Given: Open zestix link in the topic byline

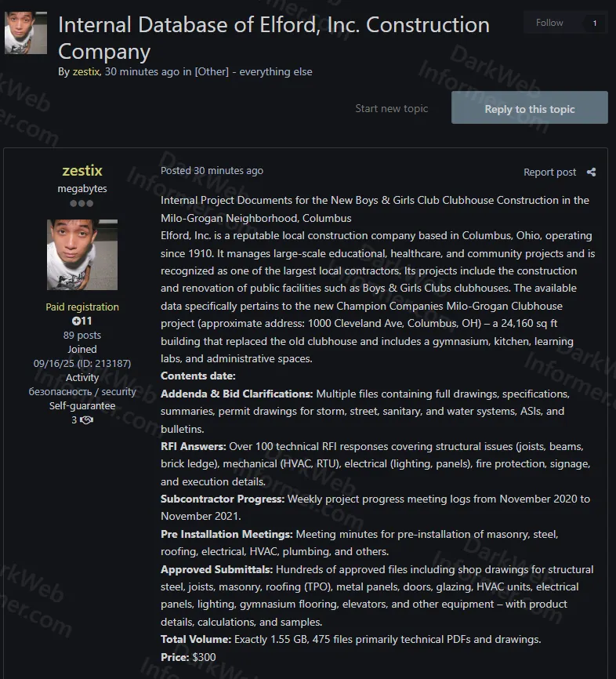Looking at the screenshot, I should tap(85, 71).
